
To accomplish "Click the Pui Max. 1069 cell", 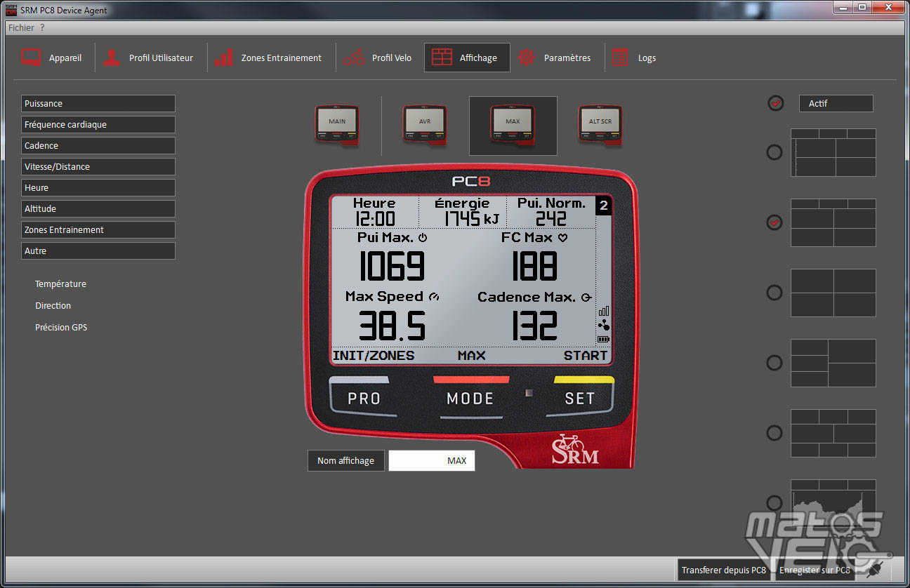I will click(x=393, y=258).
